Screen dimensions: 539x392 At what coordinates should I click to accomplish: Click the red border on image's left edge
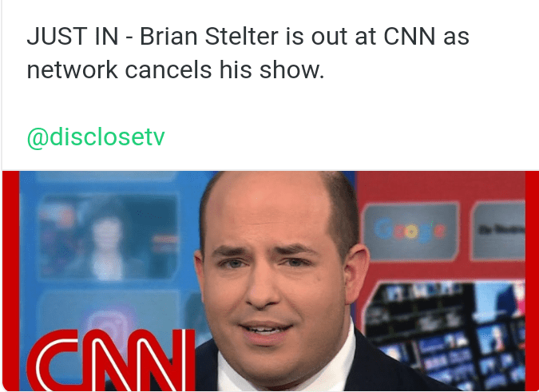[x=10, y=281]
